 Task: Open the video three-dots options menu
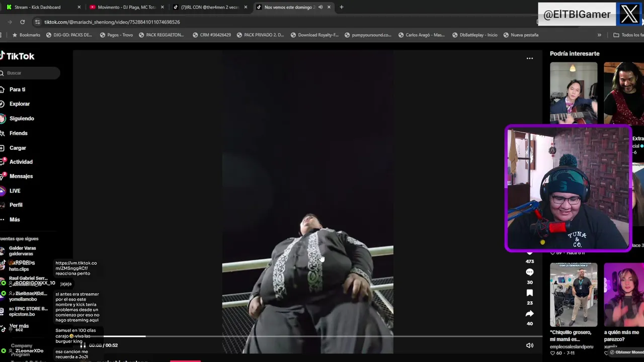point(529,58)
